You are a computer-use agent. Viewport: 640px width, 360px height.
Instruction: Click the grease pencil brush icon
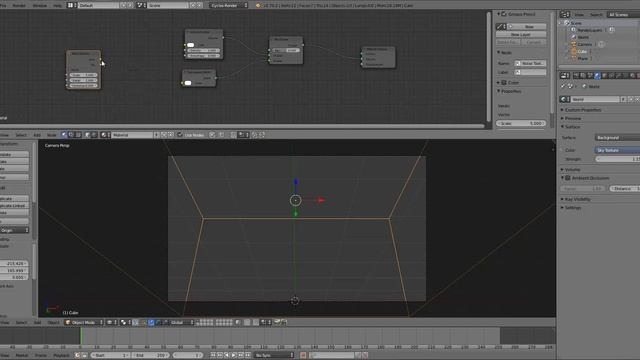pos(501,27)
